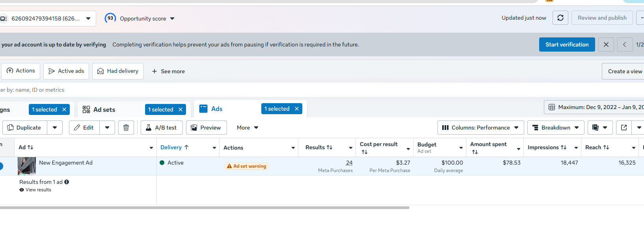Expand the Duplicate dropdown arrow
Image resolution: width=644 pixels, height=226 pixels.
click(55, 128)
